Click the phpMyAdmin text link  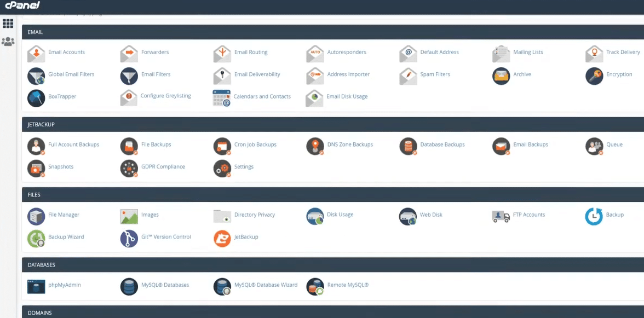(65, 285)
